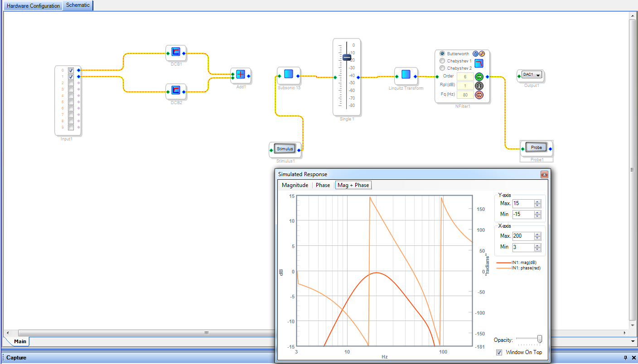The image size is (638, 364).
Task: Click the low-pass filter type icon
Action: pos(479,63)
